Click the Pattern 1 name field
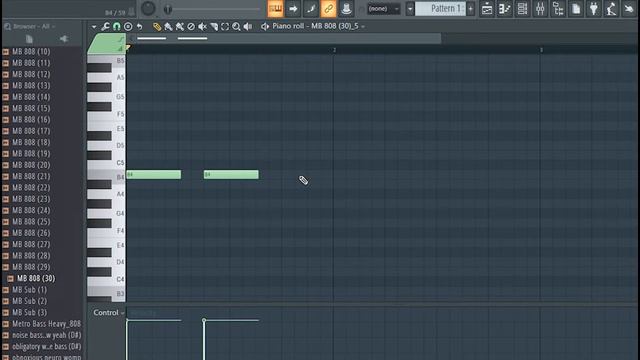Viewport: 640px width, 360px height. pos(441,9)
